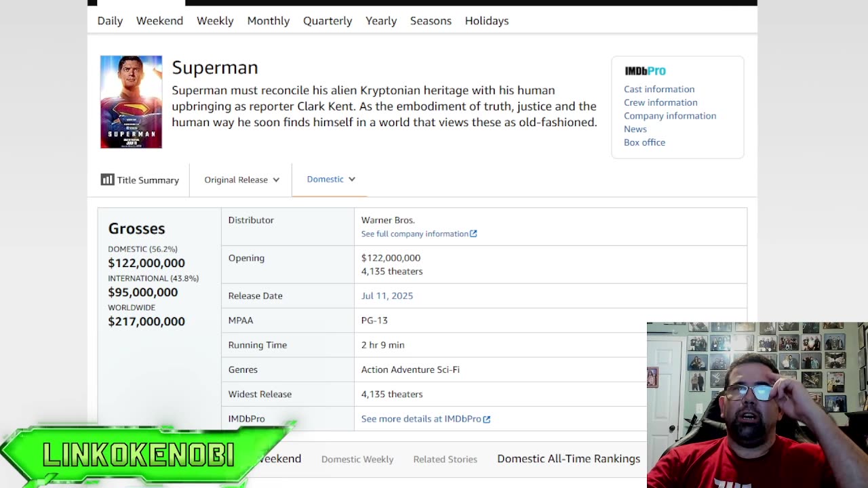The image size is (868, 488).
Task: Click See full company information link
Action: tap(414, 234)
